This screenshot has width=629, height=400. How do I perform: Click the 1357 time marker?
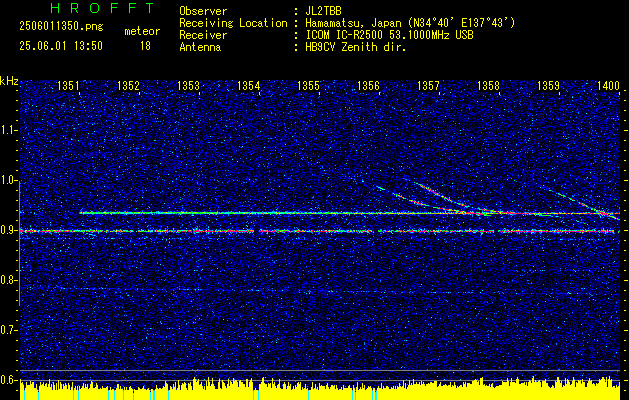click(x=428, y=85)
